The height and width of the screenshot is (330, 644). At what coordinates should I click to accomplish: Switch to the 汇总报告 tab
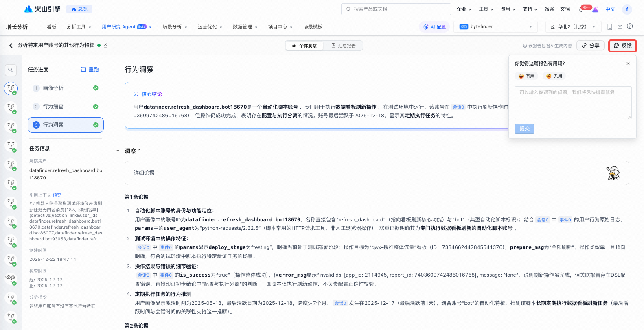coord(343,46)
